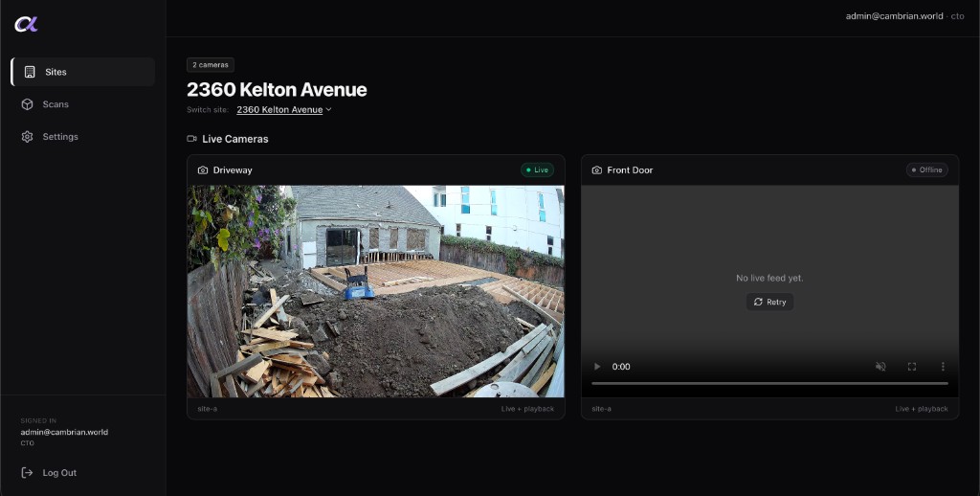Click the green Live status badge
The height and width of the screenshot is (496, 980).
(x=537, y=170)
